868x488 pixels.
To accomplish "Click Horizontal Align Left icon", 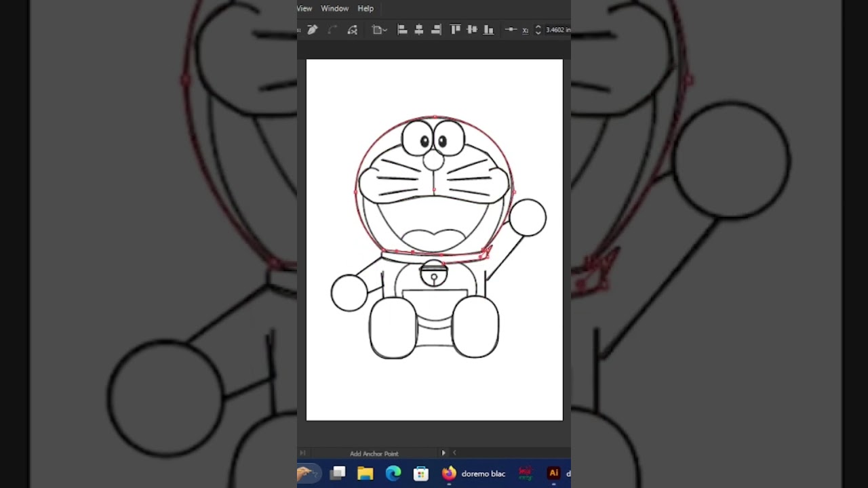I will click(402, 30).
